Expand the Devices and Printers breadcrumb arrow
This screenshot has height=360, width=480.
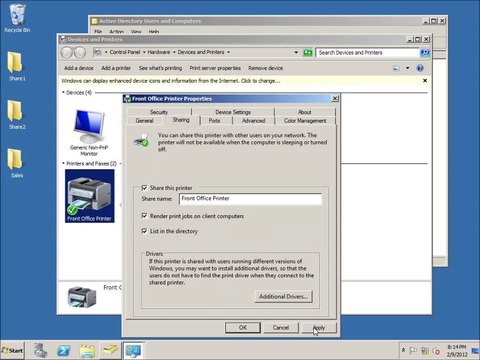[228, 52]
